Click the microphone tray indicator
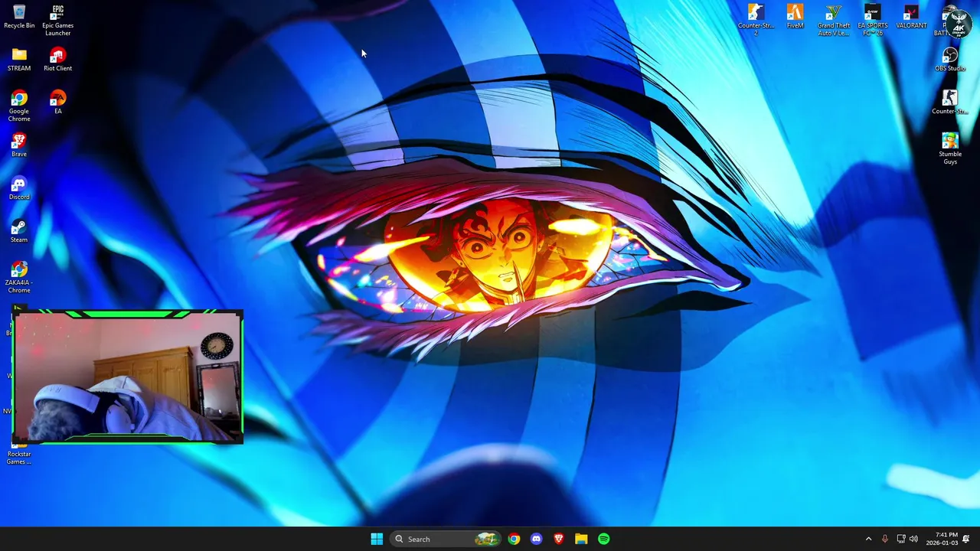 coord(884,539)
